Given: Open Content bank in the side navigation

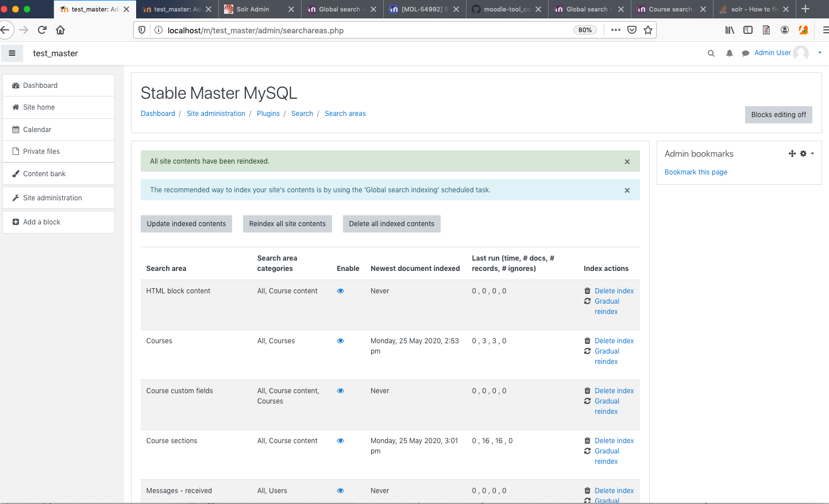Looking at the screenshot, I should click(x=59, y=174).
